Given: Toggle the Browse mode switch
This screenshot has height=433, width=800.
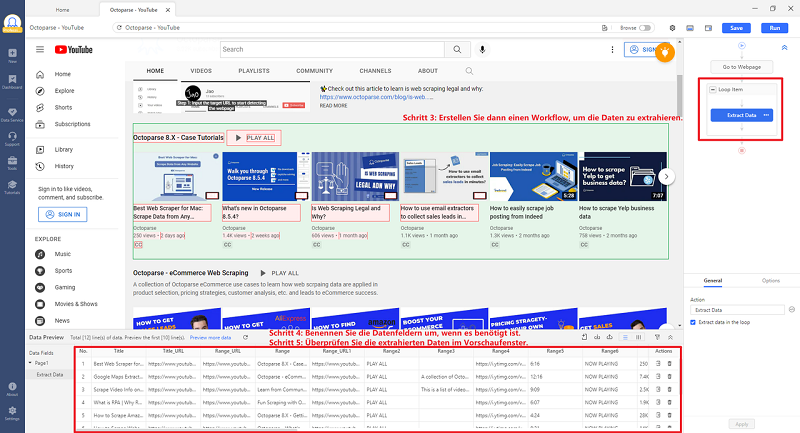Looking at the screenshot, I should point(645,28).
